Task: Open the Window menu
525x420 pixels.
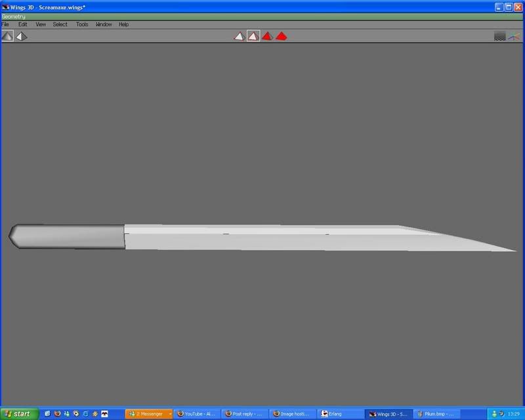Action: [104, 24]
